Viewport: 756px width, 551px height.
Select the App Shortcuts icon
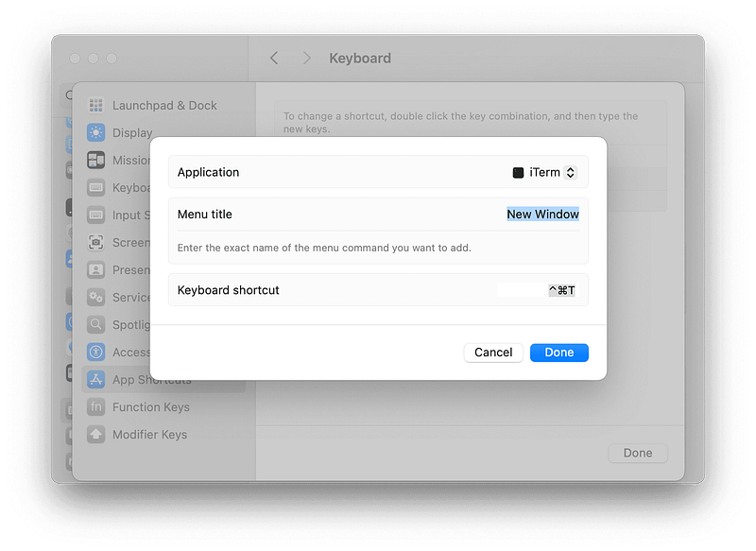[96, 379]
